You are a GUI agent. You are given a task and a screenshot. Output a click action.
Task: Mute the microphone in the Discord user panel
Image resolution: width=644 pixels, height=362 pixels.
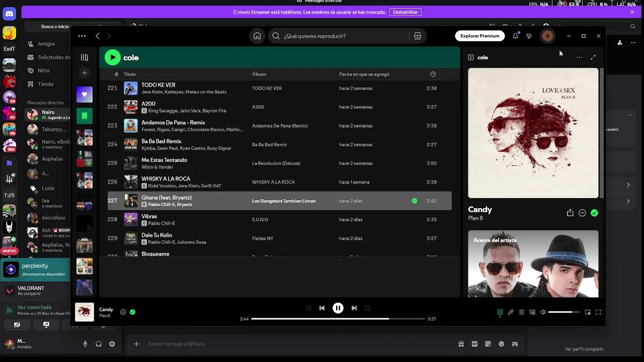[x=85, y=344]
